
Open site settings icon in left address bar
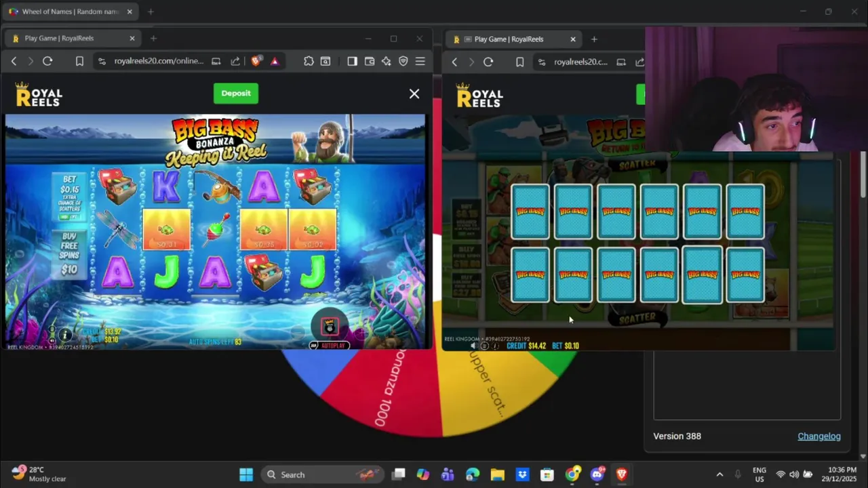(x=102, y=61)
